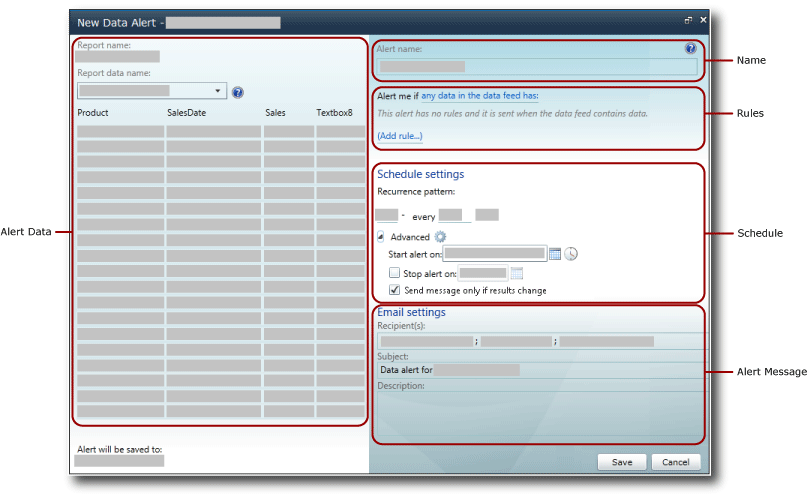Image resolution: width=808 pixels, height=498 pixels.
Task: Enable the Stop alert on checkbox
Action: [x=394, y=273]
